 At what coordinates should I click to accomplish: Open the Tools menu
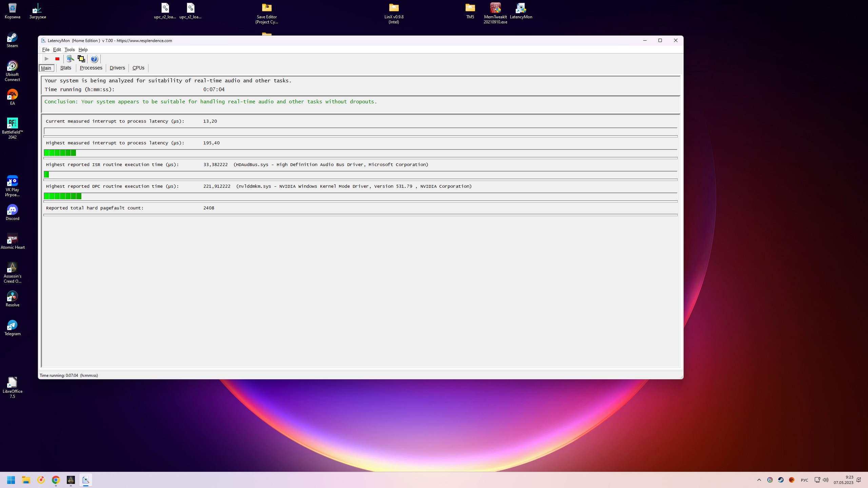point(70,49)
